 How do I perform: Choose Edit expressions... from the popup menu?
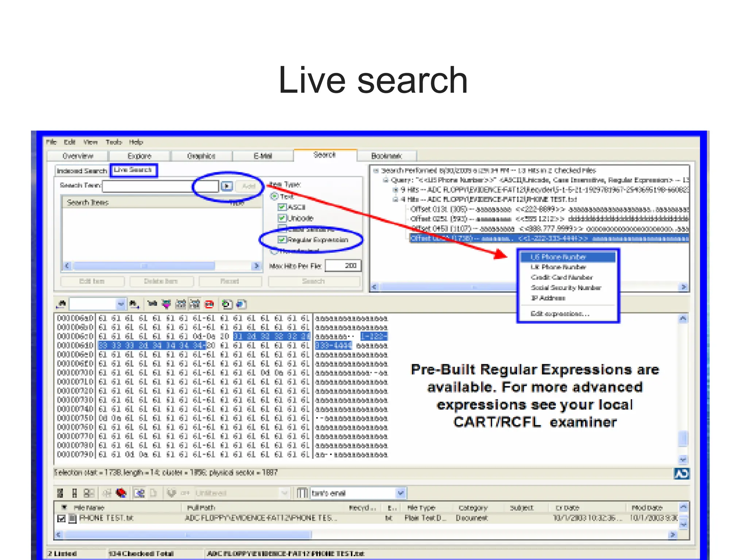point(568,314)
